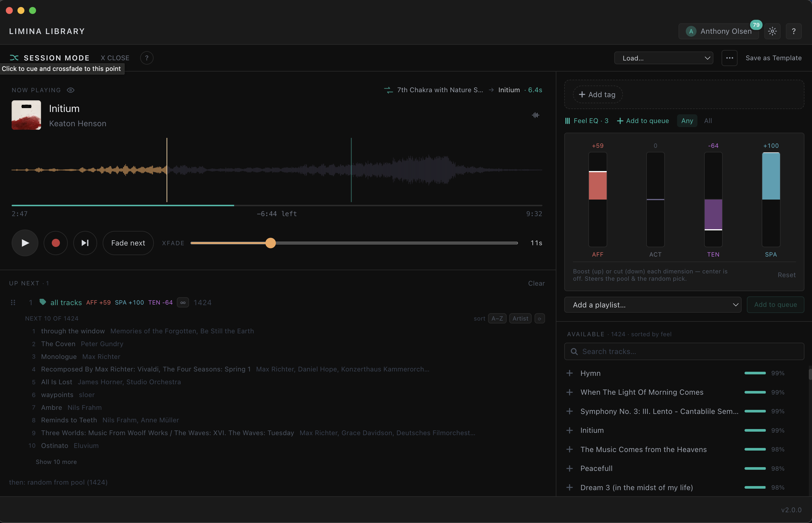Screen dimensions: 812x523
Task: Click the Add tag button
Action: click(597, 95)
